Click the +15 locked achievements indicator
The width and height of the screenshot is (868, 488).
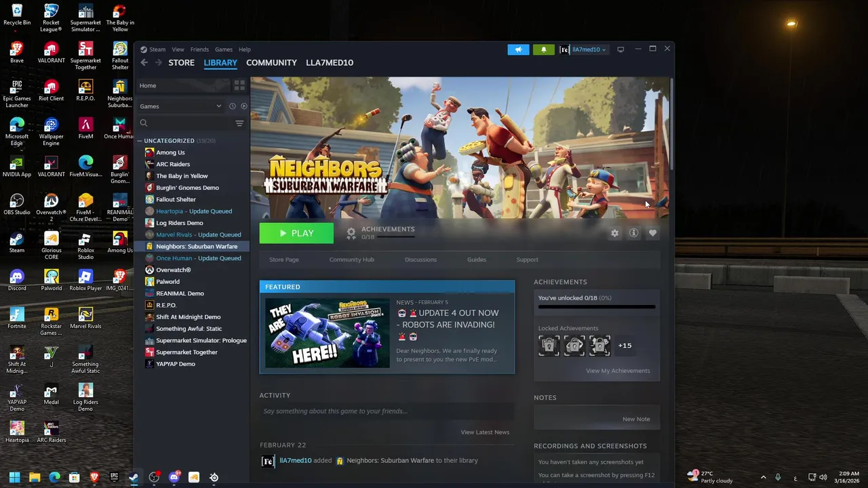point(625,346)
